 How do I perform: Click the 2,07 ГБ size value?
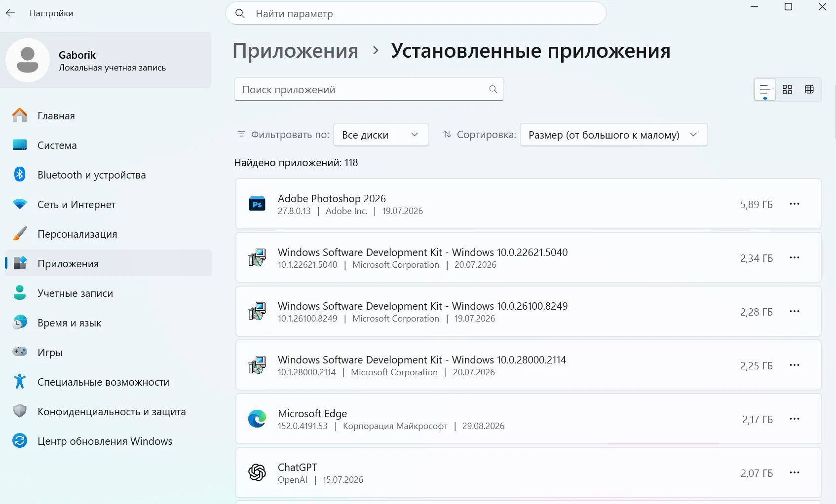tap(757, 473)
